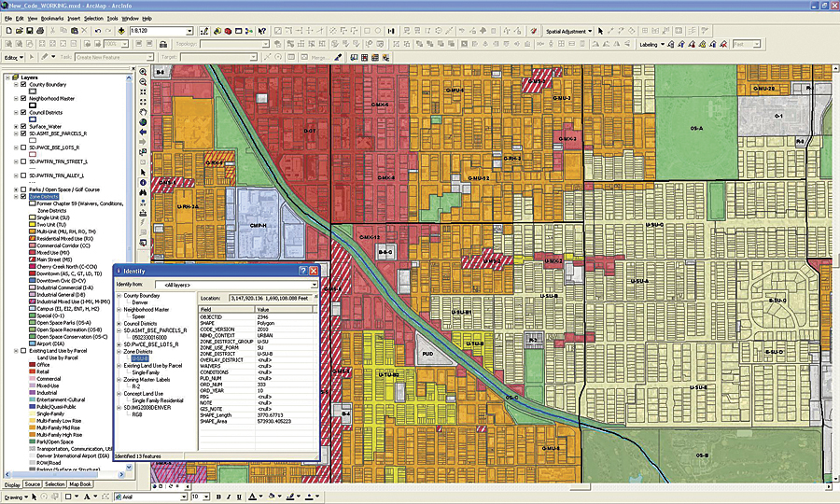The width and height of the screenshot is (840, 504).
Task: Print the map
Action: (x=39, y=31)
